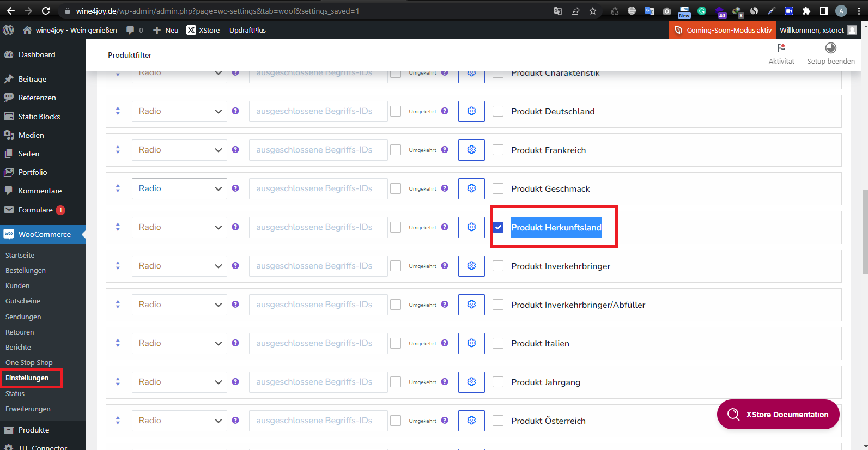Open Radio dropdown for Produkt Inverkehrbringer row
The height and width of the screenshot is (450, 868).
pos(179,266)
